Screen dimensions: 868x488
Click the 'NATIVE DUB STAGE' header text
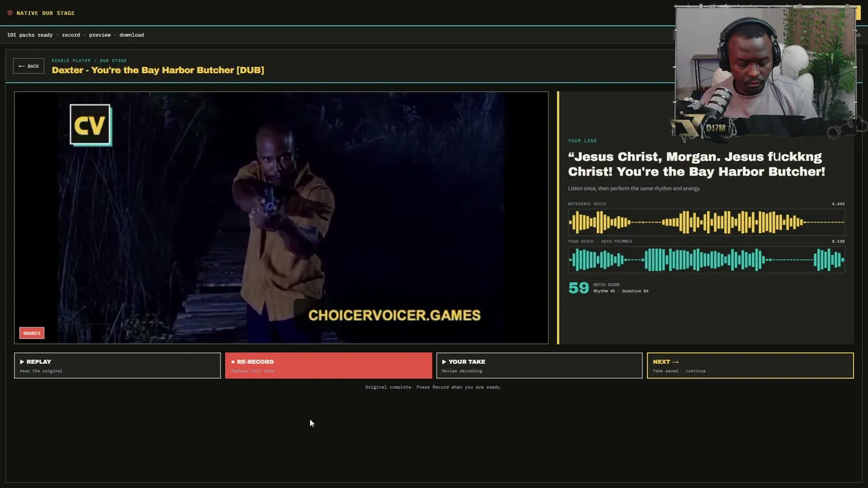(x=45, y=13)
